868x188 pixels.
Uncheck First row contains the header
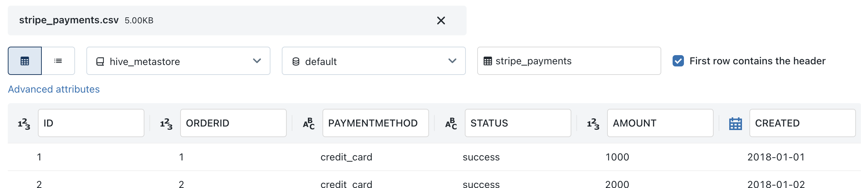coord(678,61)
